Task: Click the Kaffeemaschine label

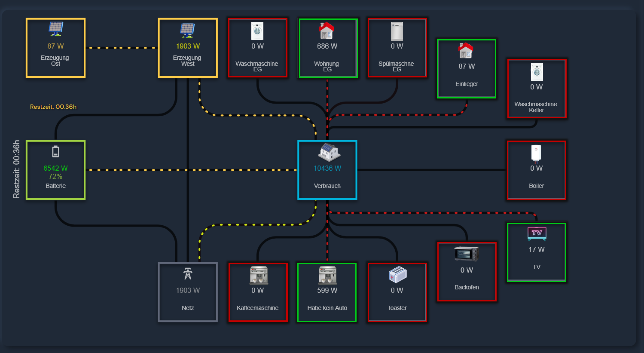Action: click(x=257, y=308)
